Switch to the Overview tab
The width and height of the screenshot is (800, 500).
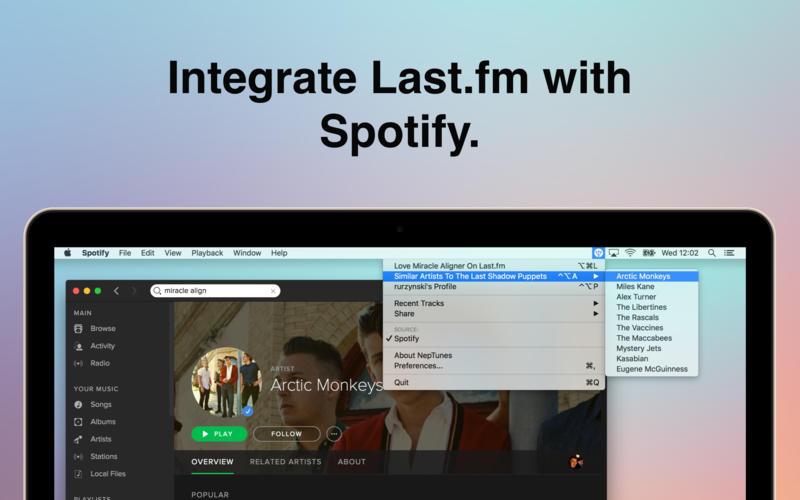[212, 462]
